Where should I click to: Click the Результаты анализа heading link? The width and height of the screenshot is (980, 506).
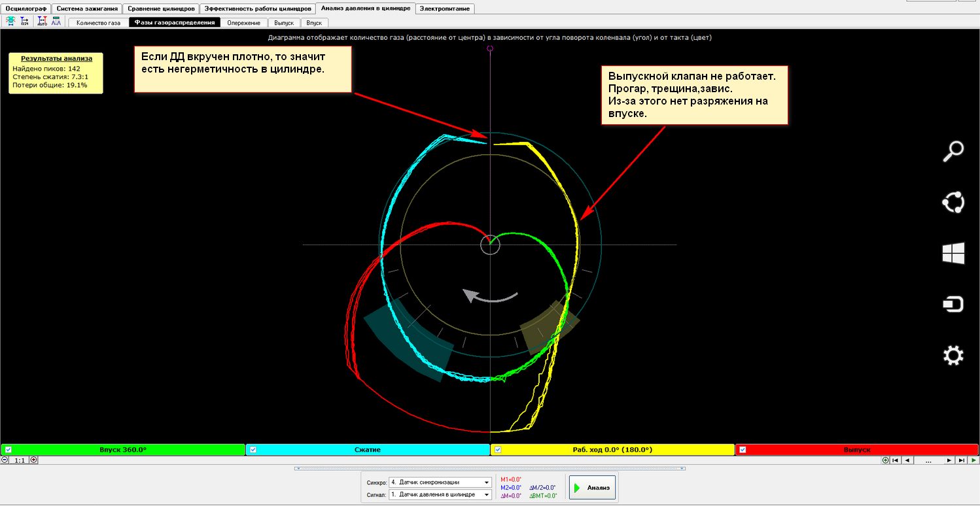56,58
